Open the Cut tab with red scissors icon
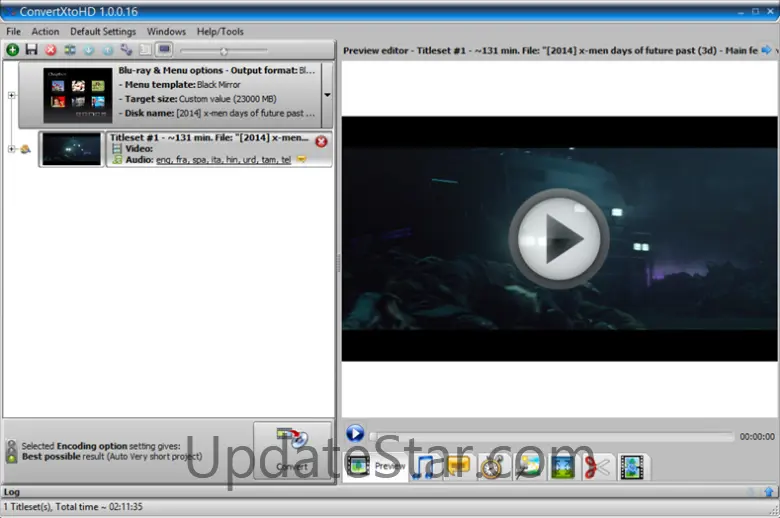The width and height of the screenshot is (780, 518). [x=597, y=467]
